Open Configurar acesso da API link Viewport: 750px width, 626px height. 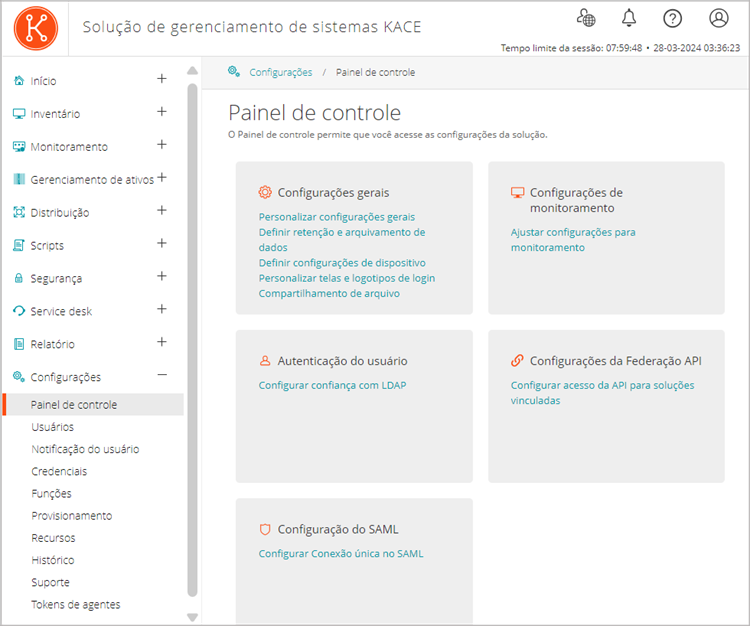pyautogui.click(x=602, y=393)
